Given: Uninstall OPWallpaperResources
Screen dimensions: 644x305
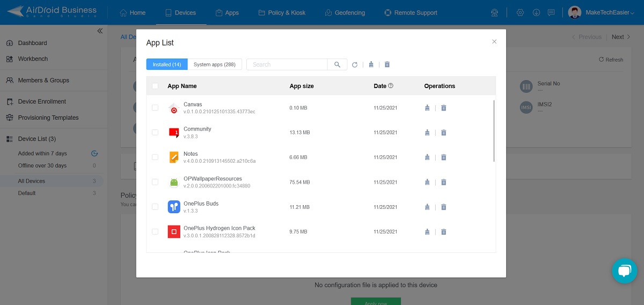Looking at the screenshot, I should (444, 182).
